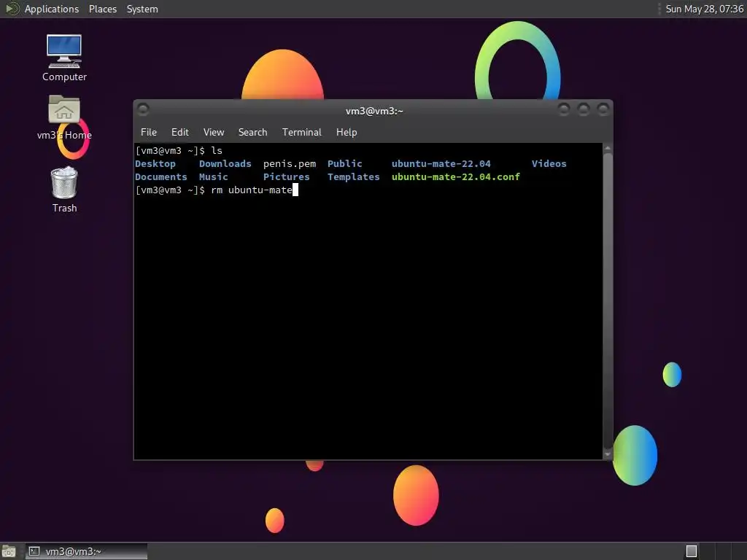Open the Terminal menu in the menu bar
The height and width of the screenshot is (560, 747).
301,132
